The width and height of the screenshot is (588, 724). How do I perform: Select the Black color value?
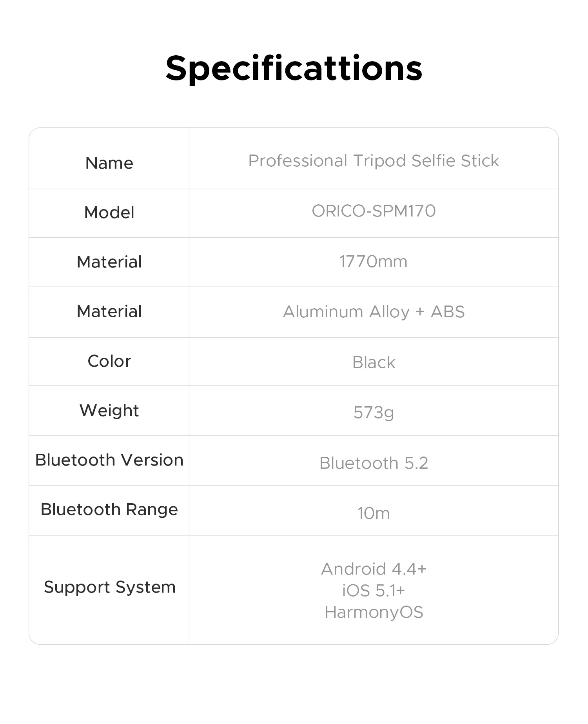point(374,362)
